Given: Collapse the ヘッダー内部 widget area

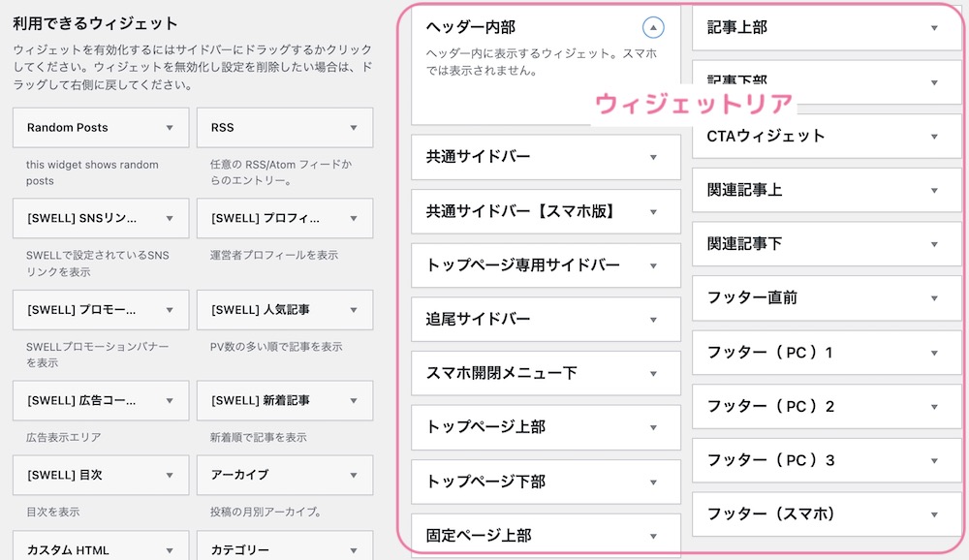Looking at the screenshot, I should point(652,27).
